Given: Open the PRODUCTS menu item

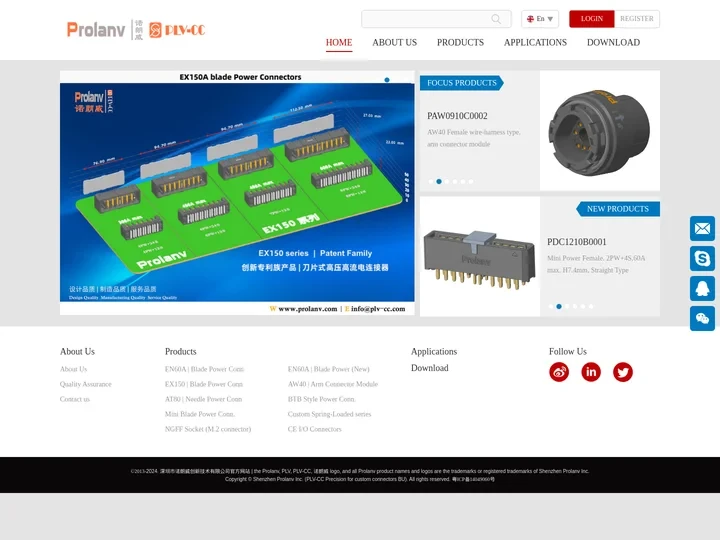Looking at the screenshot, I should click(460, 43).
